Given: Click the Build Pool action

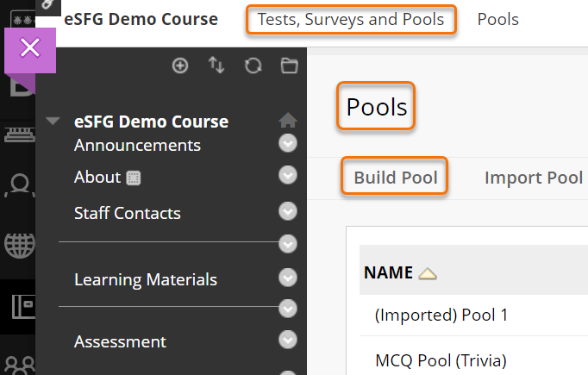Looking at the screenshot, I should tap(396, 178).
